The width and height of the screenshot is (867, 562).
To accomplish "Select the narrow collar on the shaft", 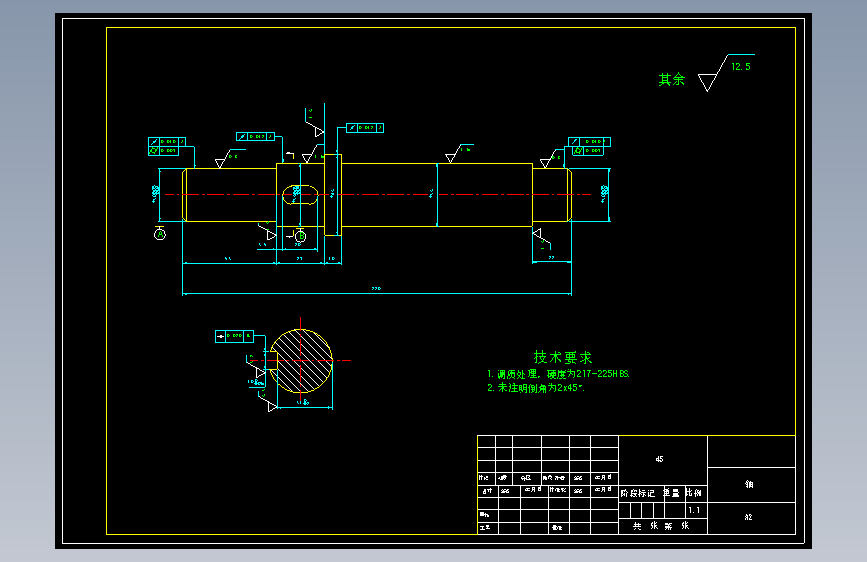I will tap(333, 195).
